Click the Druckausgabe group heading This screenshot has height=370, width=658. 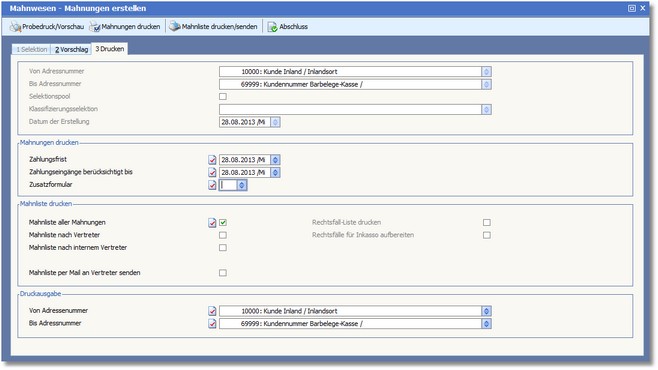(x=40, y=294)
